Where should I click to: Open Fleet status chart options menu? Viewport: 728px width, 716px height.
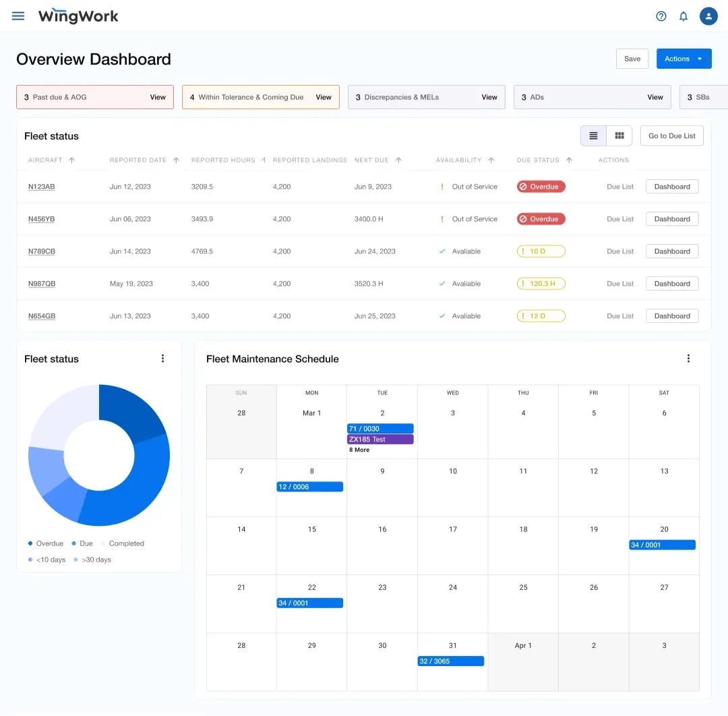tap(162, 359)
